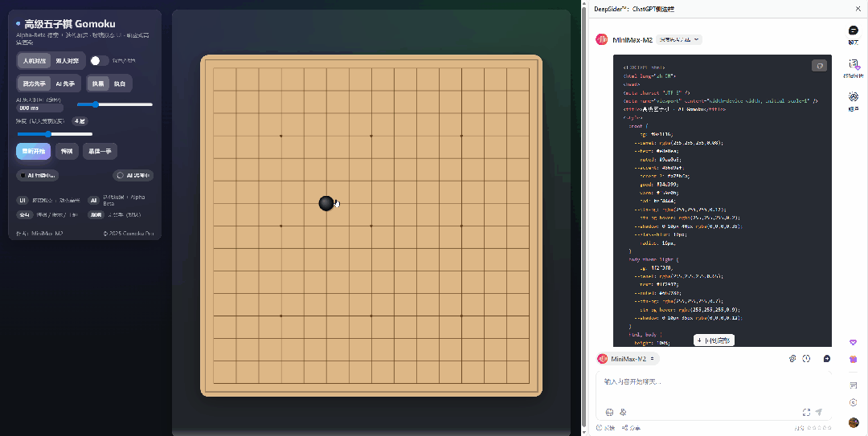Select the 人机对战 mode tab
868x436 pixels.
point(35,61)
